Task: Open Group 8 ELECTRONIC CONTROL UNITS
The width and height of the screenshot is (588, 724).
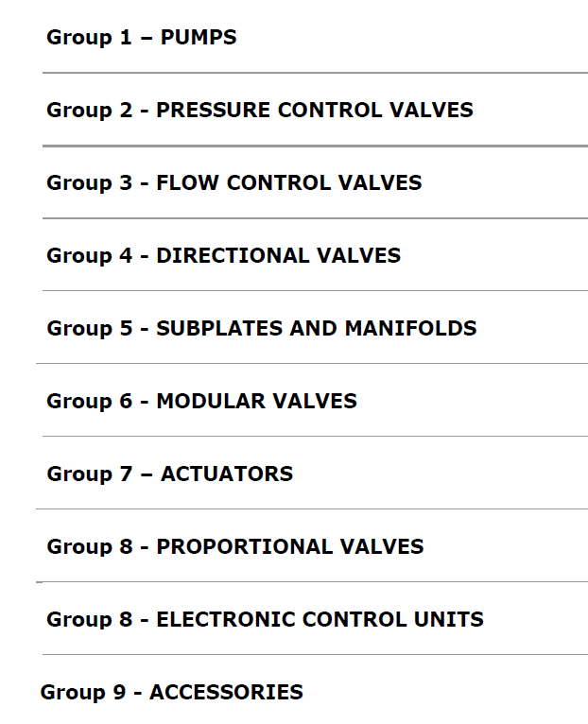Action: [265, 619]
